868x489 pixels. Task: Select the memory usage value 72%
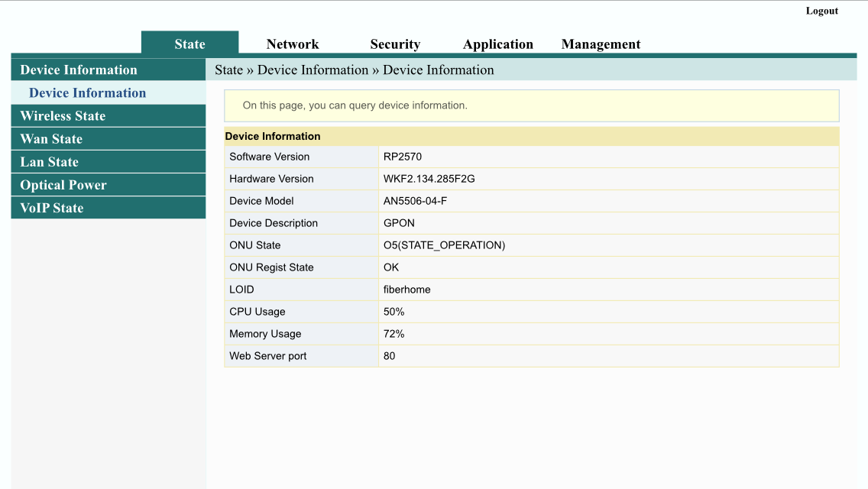[x=394, y=334]
